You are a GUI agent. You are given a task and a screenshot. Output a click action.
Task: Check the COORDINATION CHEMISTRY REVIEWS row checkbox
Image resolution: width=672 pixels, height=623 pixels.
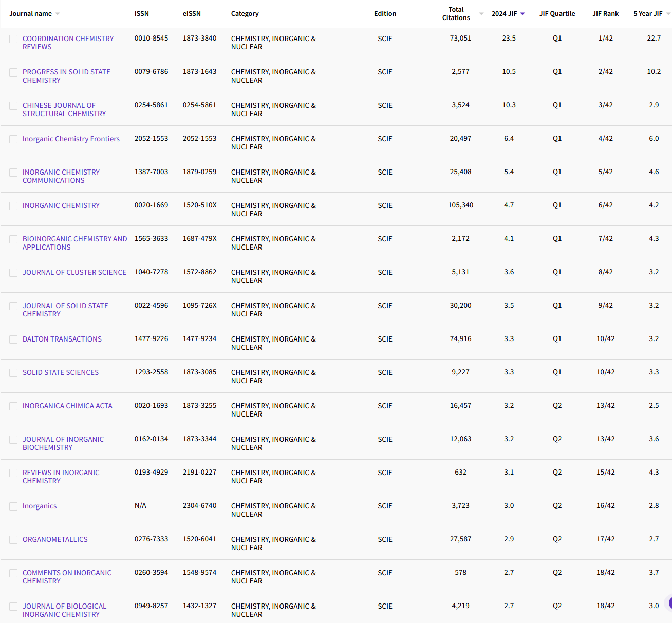(13, 39)
